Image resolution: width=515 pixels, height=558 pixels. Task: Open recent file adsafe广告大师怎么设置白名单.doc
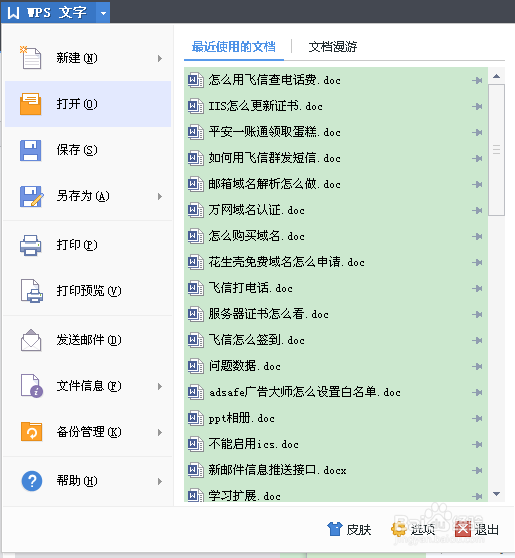click(336, 392)
